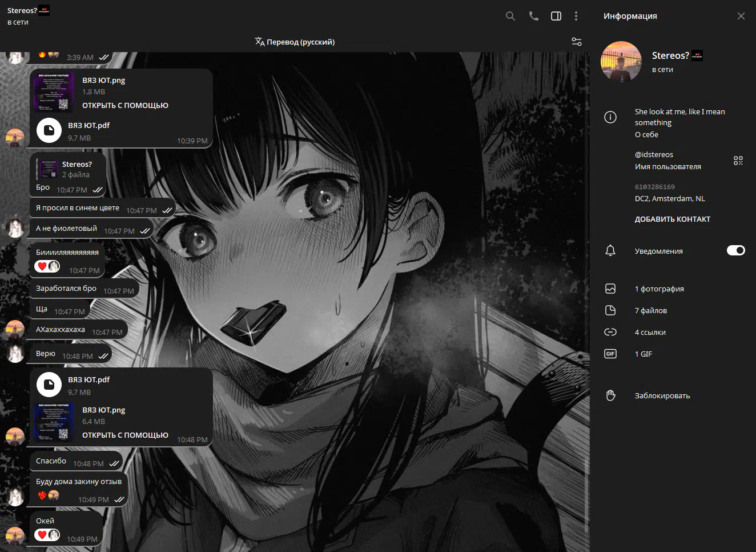Click the file icon next to 7 файлов
756x552 pixels.
click(x=610, y=310)
